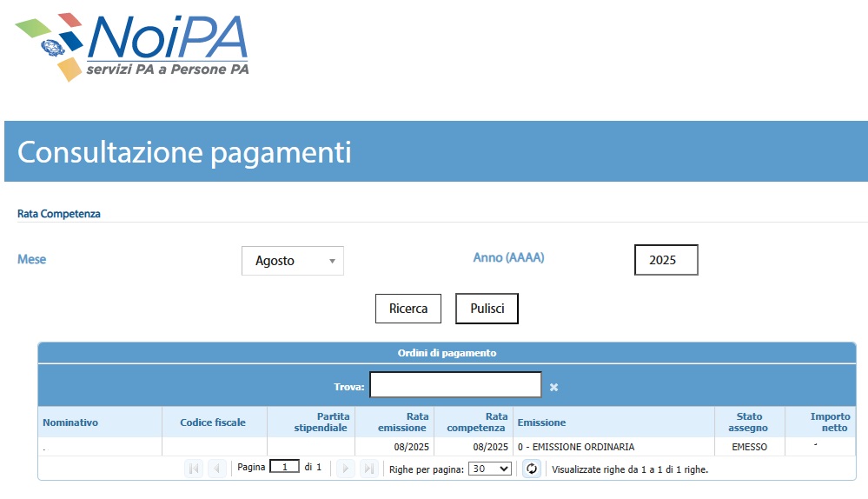Focus the Anno (AAAA) year field
The height and width of the screenshot is (499, 868).
tap(666, 260)
